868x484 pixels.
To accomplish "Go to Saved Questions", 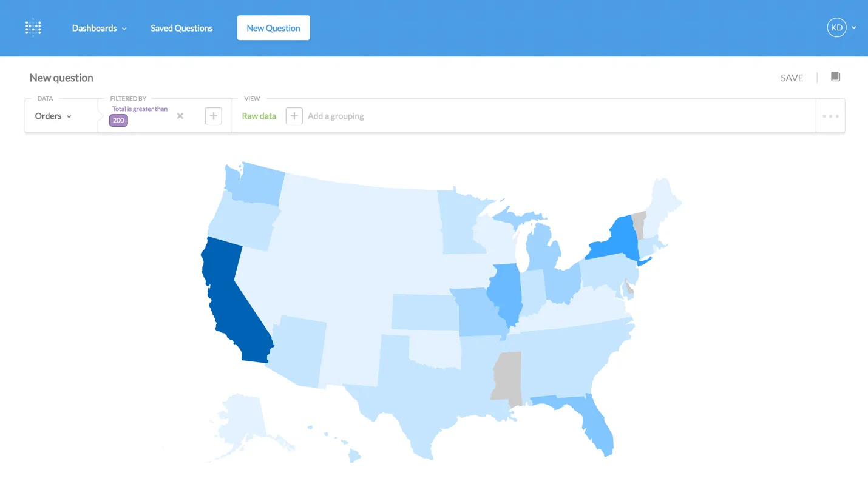I will tap(181, 28).
